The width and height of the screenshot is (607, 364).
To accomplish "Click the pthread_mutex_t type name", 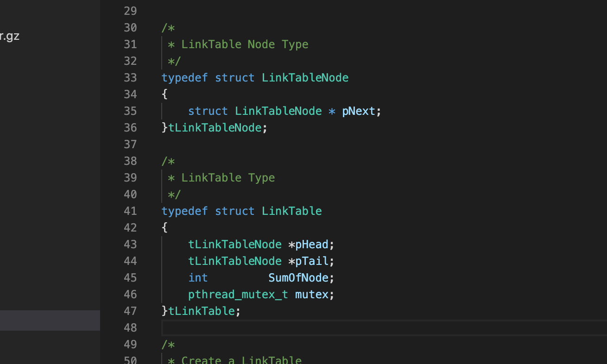I will click(x=238, y=295).
